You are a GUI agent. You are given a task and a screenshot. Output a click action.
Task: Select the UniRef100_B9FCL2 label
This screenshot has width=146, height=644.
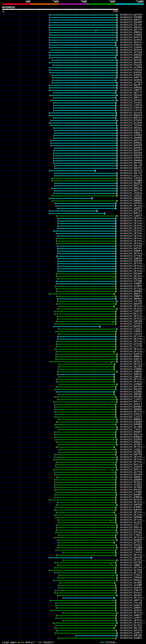(x=131, y=213)
